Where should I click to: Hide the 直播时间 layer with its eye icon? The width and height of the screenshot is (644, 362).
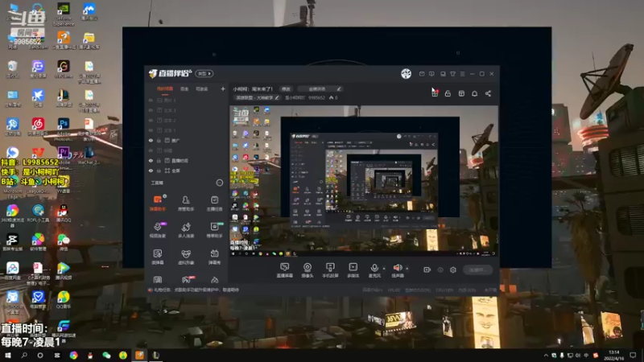pos(151,160)
